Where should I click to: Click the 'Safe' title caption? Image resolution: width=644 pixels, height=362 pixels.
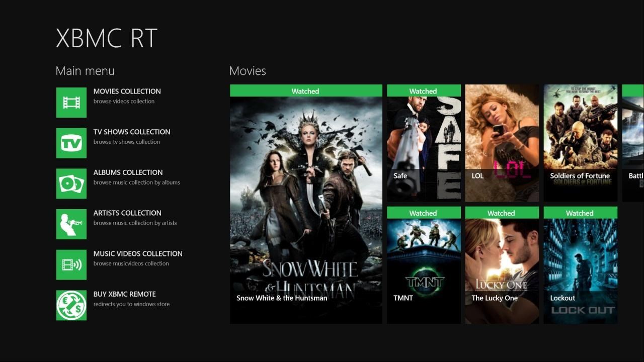point(400,176)
